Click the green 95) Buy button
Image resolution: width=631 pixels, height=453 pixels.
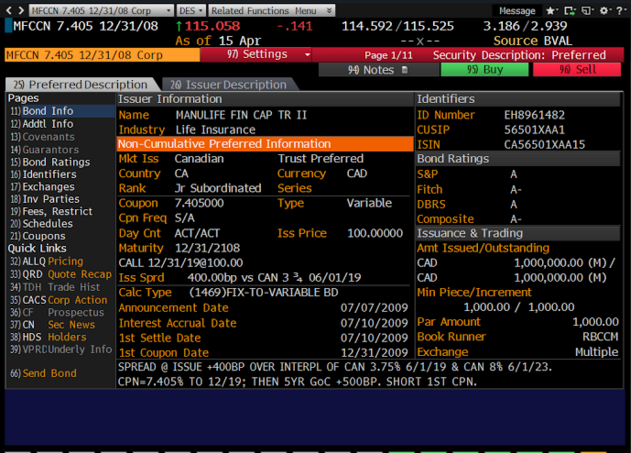click(485, 70)
